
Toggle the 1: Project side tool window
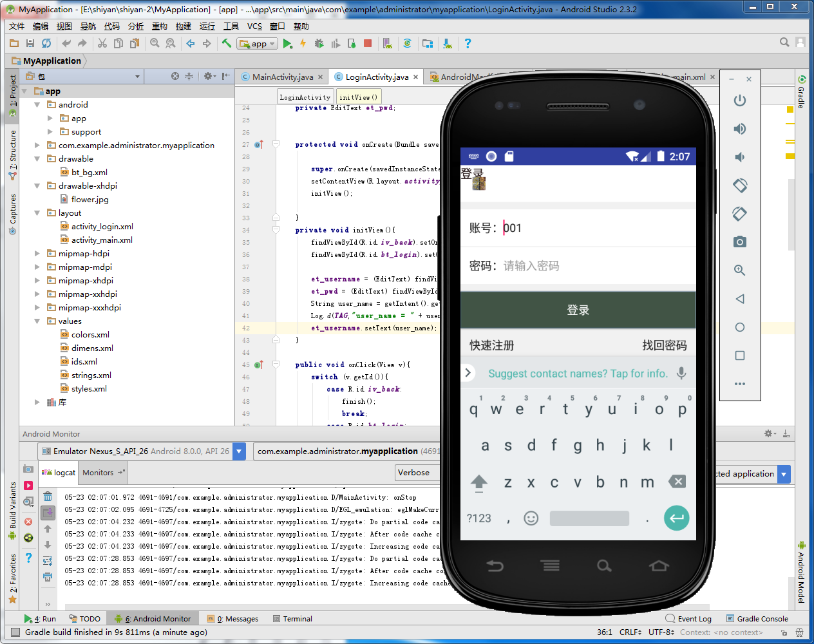[x=12, y=95]
